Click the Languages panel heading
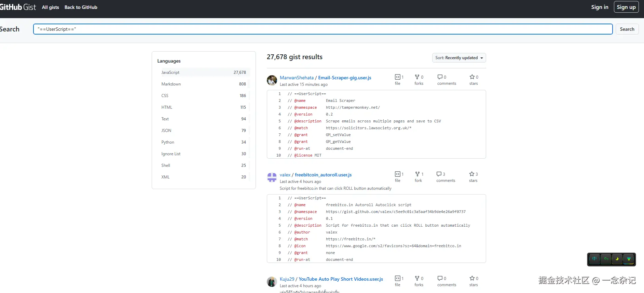 point(169,61)
